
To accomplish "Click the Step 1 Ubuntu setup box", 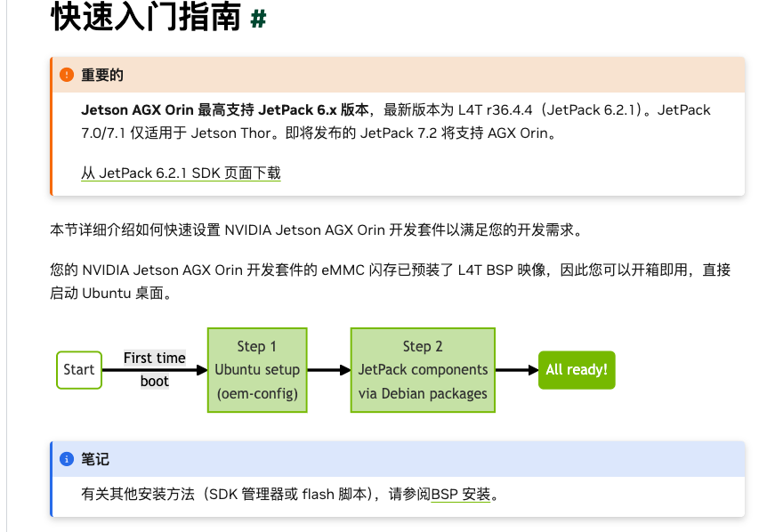I will [257, 370].
